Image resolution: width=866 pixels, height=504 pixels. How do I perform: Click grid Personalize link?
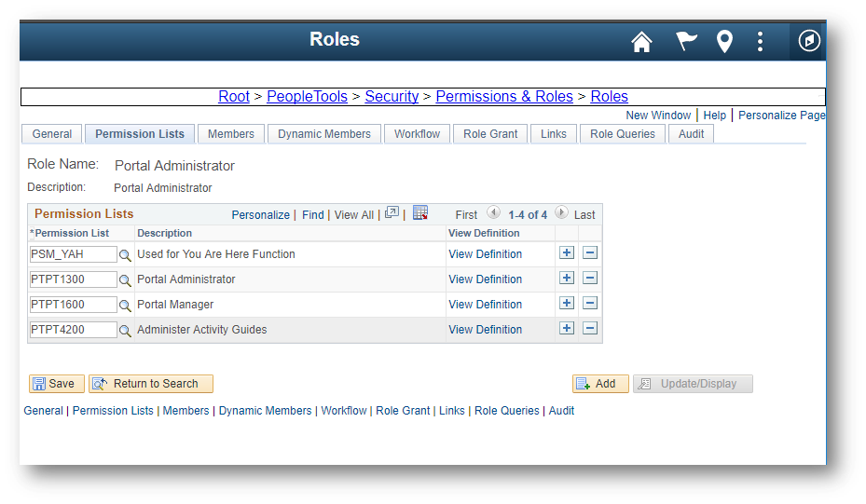[260, 215]
